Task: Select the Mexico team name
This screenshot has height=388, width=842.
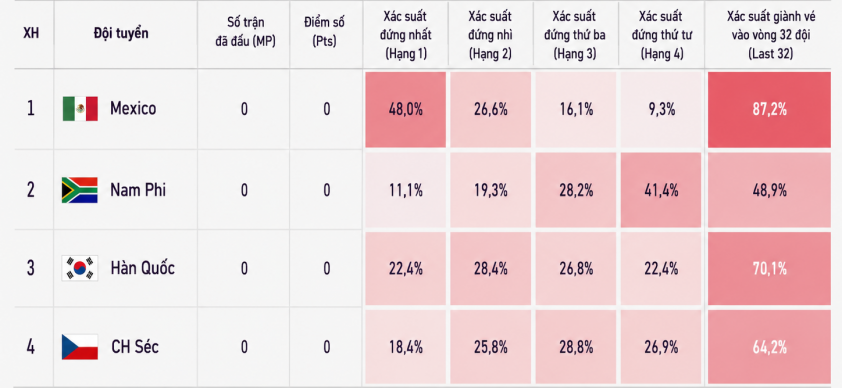Action: [133, 108]
